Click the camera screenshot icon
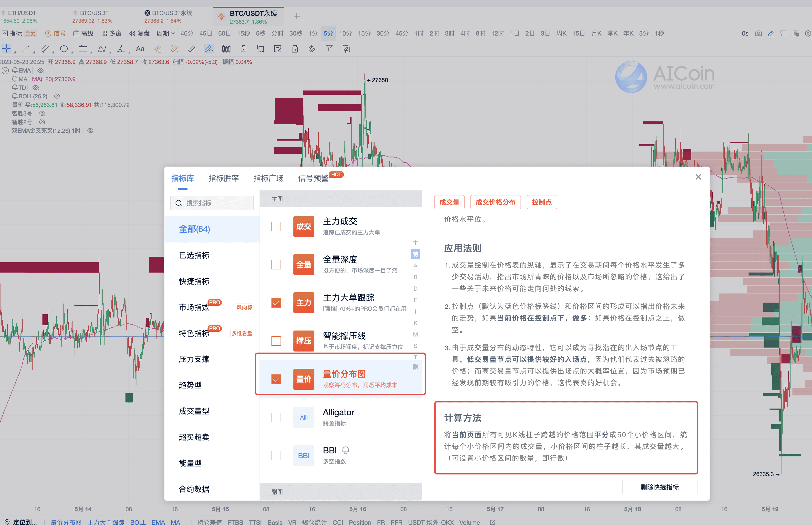Screen dimensions: 812x525 tap(759, 33)
